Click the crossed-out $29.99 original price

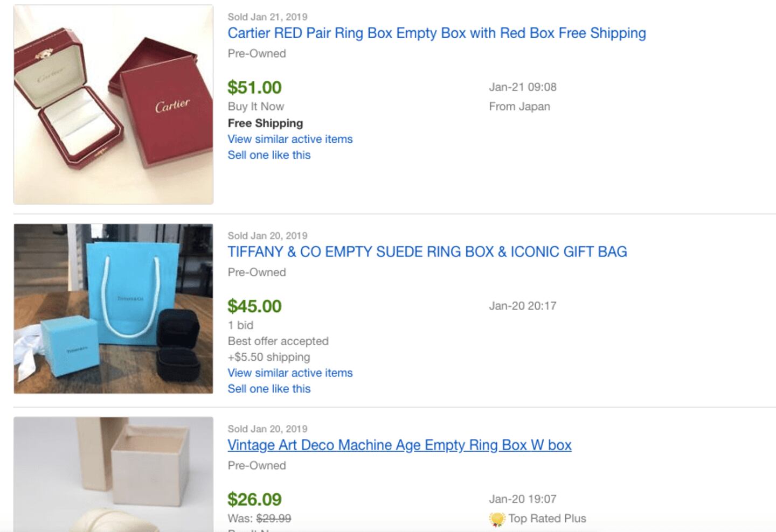click(x=273, y=519)
